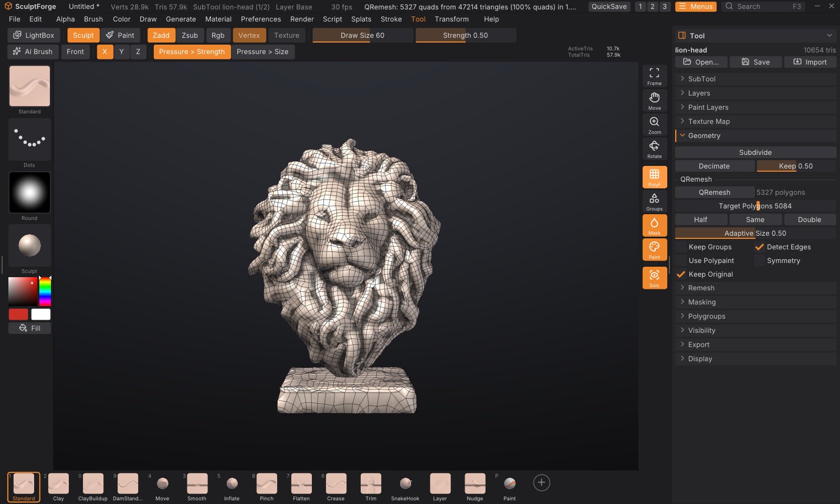Viewport: 840px width, 504px height.
Task: Uncheck Detect Edges option
Action: [783, 247]
